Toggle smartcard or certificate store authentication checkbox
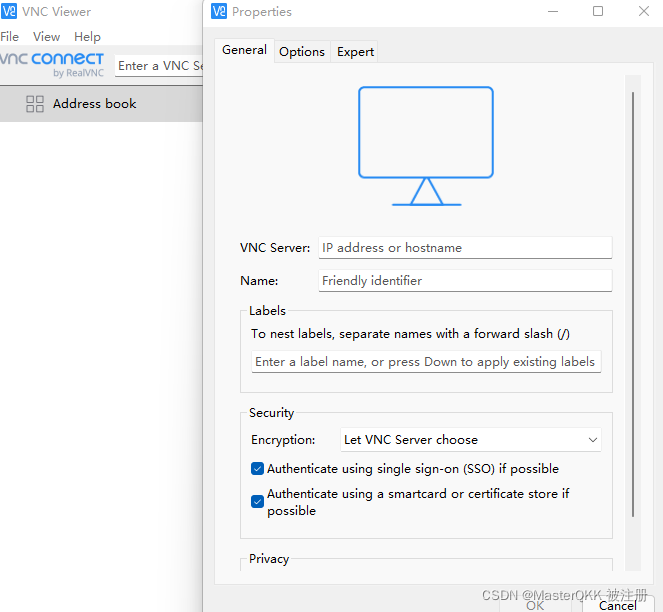 pos(257,502)
